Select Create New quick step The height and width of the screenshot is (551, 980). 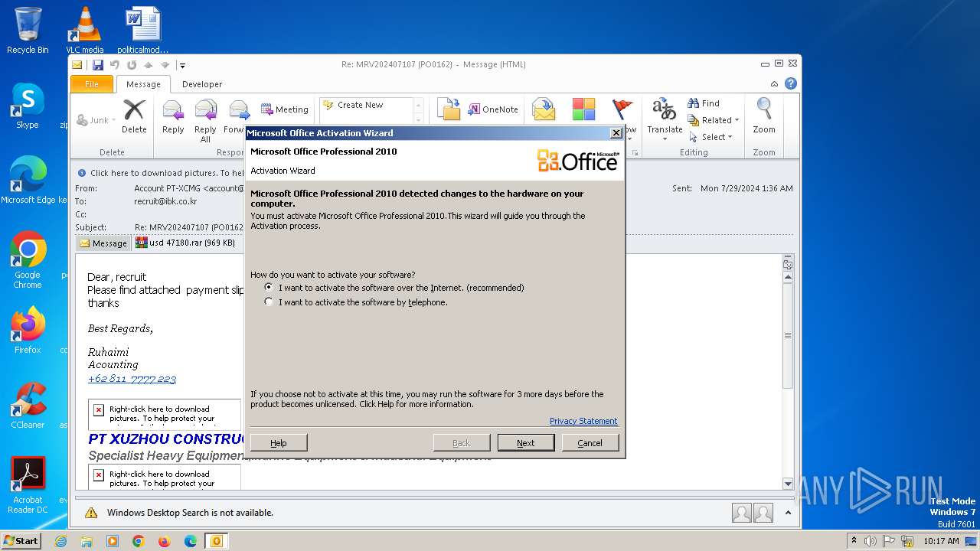[x=361, y=105]
